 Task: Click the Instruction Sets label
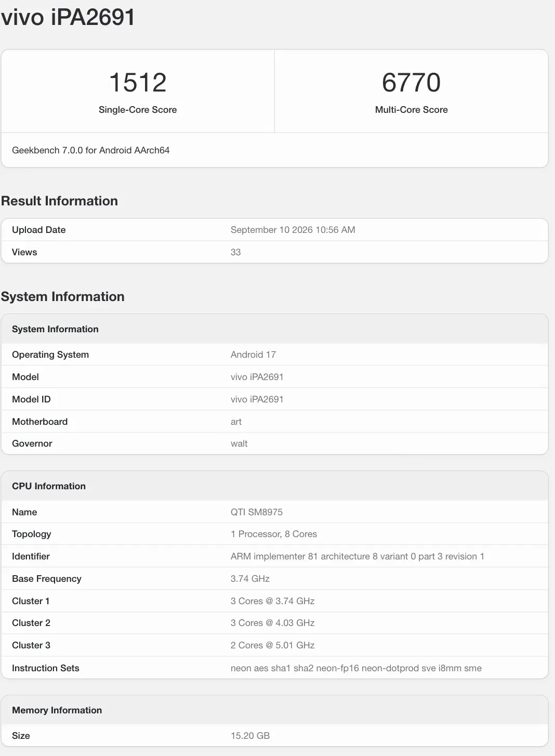[x=46, y=668]
